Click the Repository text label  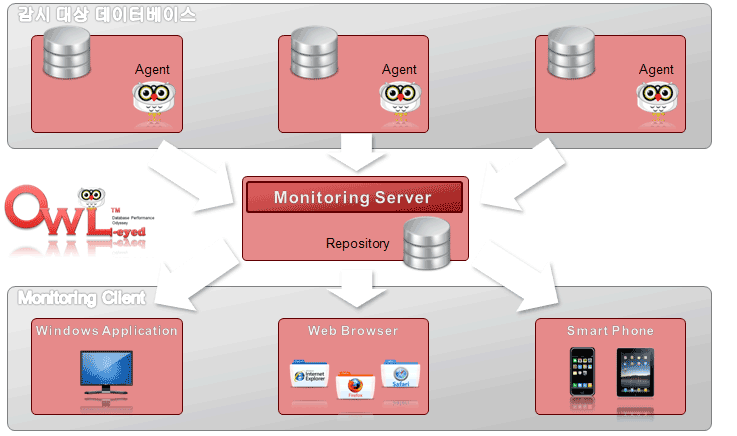[357, 243]
